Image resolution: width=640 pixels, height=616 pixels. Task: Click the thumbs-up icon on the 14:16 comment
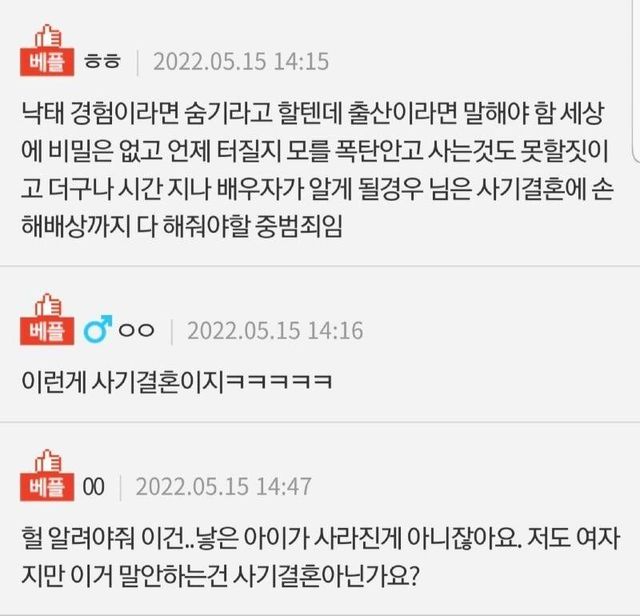tap(48, 305)
